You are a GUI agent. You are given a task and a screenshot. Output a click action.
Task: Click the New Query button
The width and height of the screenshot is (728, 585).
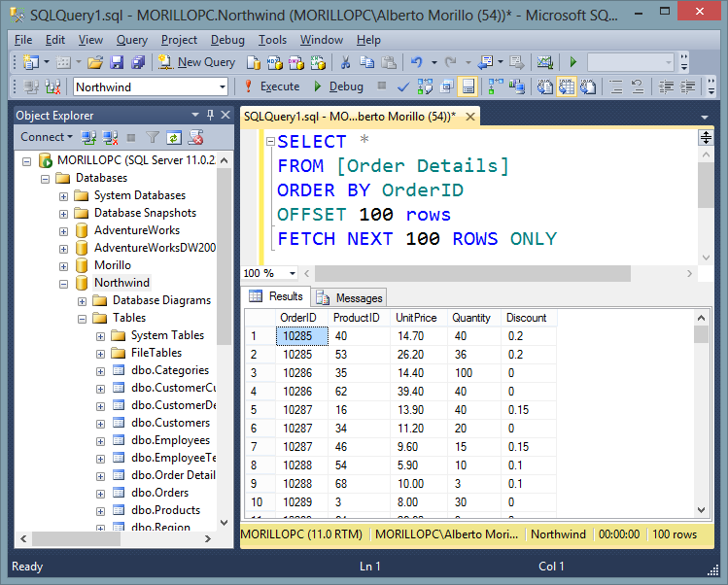196,62
